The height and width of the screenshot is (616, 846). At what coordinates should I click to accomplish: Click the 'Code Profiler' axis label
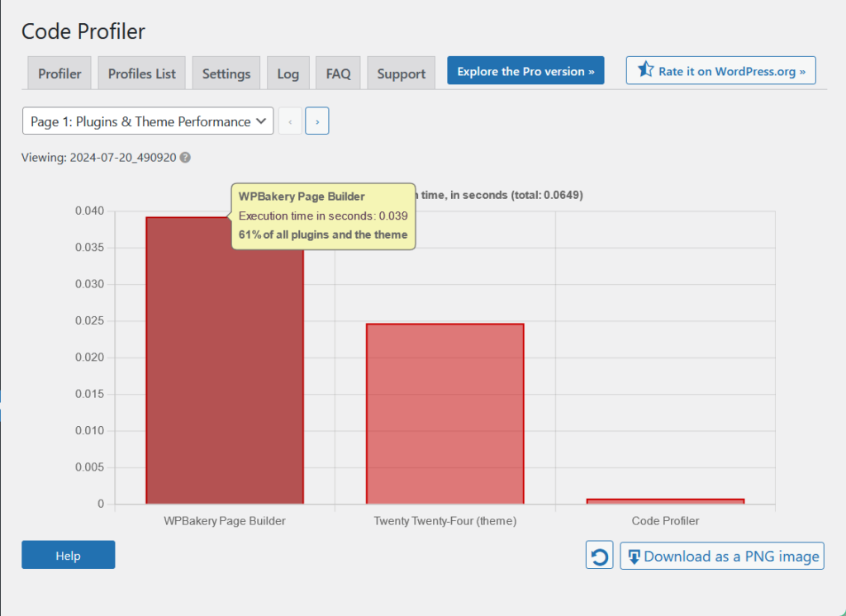(x=665, y=521)
